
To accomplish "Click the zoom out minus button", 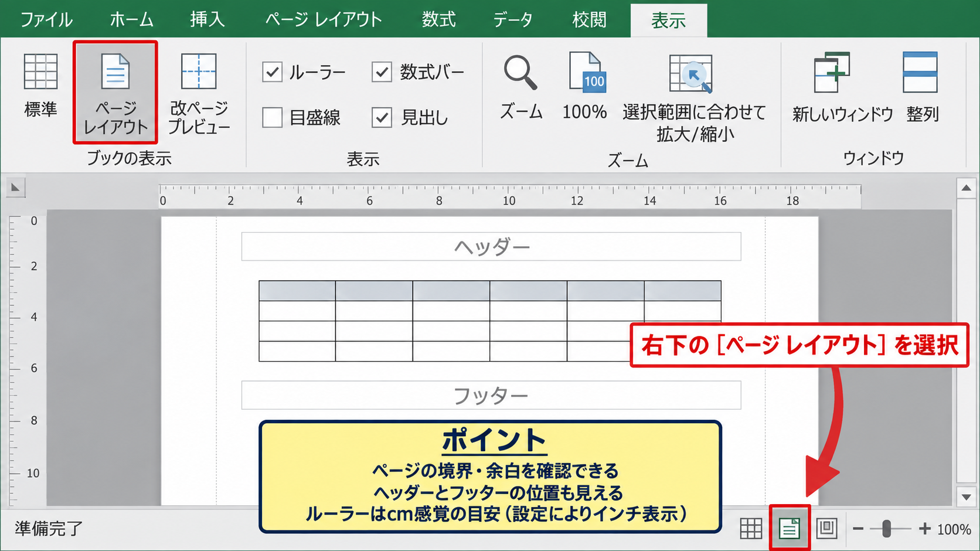I will pyautogui.click(x=858, y=529).
